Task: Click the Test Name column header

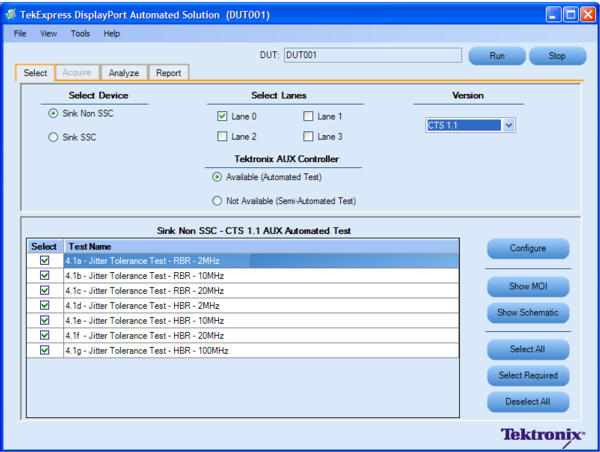Action: [261, 246]
